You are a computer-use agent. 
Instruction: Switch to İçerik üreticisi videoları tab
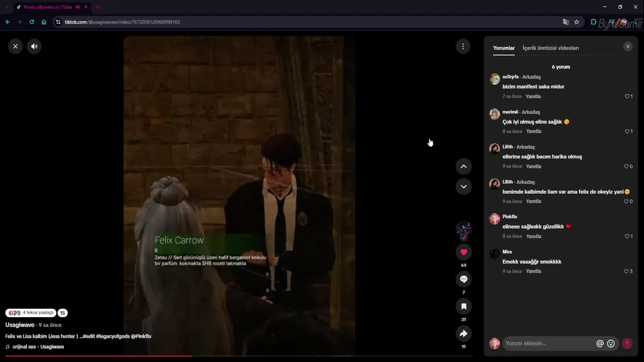pos(550,48)
